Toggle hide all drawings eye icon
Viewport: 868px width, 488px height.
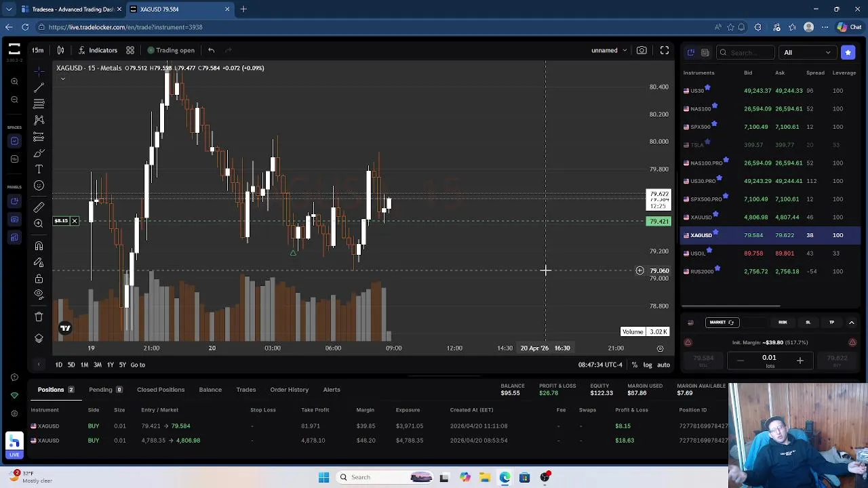(39, 295)
